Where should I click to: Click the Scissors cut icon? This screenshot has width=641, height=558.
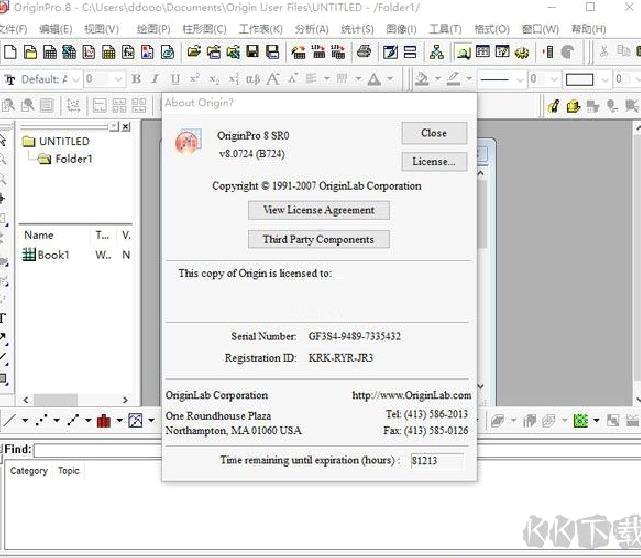604,52
